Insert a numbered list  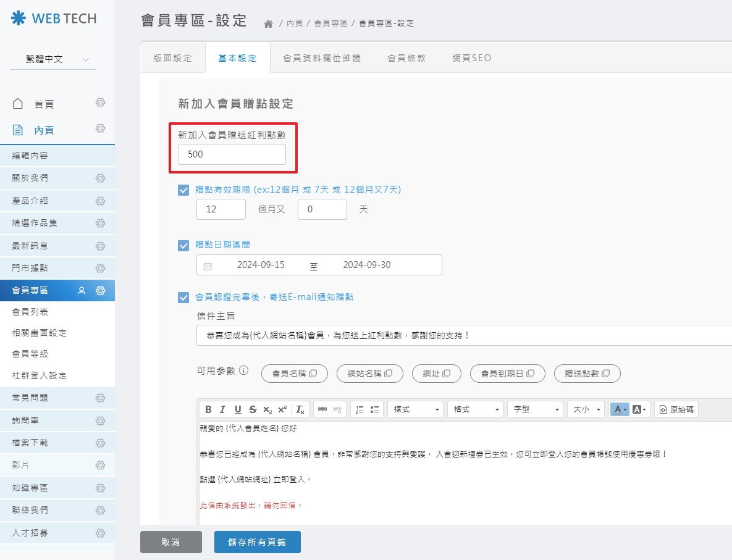tap(360, 409)
